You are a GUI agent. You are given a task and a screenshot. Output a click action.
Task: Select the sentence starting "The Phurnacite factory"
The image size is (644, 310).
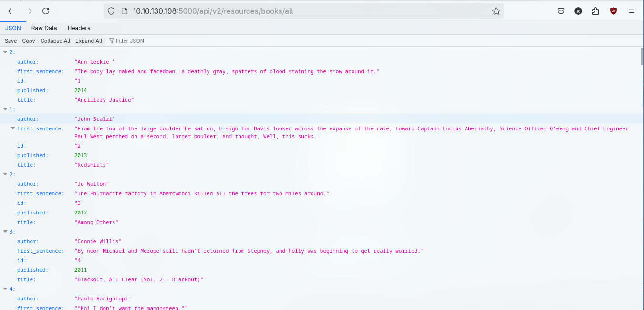click(x=202, y=193)
